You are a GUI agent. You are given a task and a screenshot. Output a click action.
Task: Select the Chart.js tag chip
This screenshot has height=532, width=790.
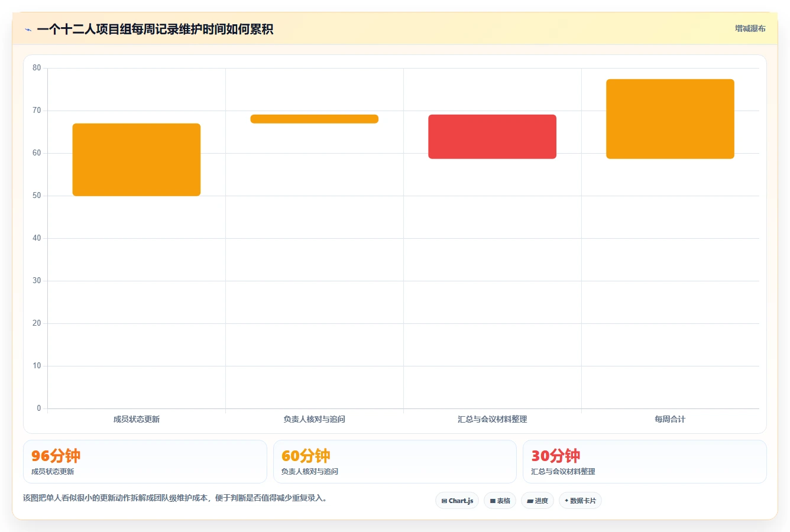point(457,501)
